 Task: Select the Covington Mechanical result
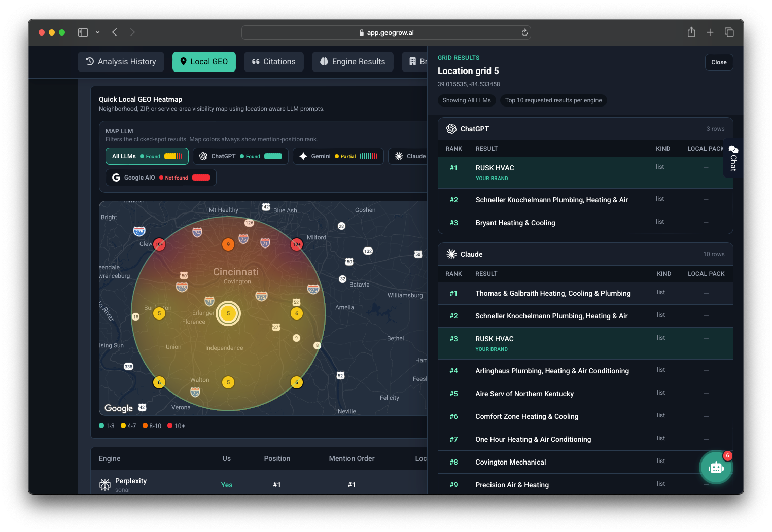pyautogui.click(x=585, y=462)
